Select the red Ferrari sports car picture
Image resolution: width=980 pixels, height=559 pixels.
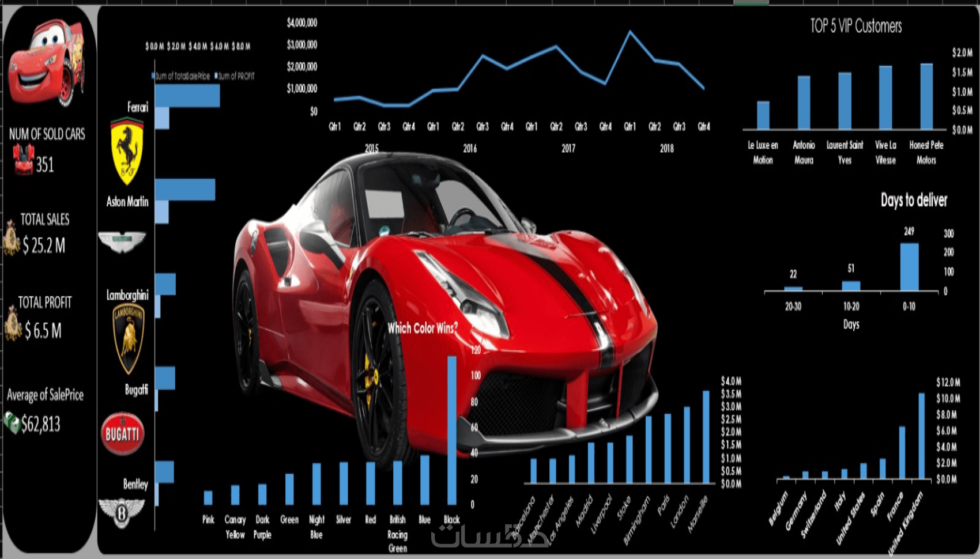coord(447,311)
